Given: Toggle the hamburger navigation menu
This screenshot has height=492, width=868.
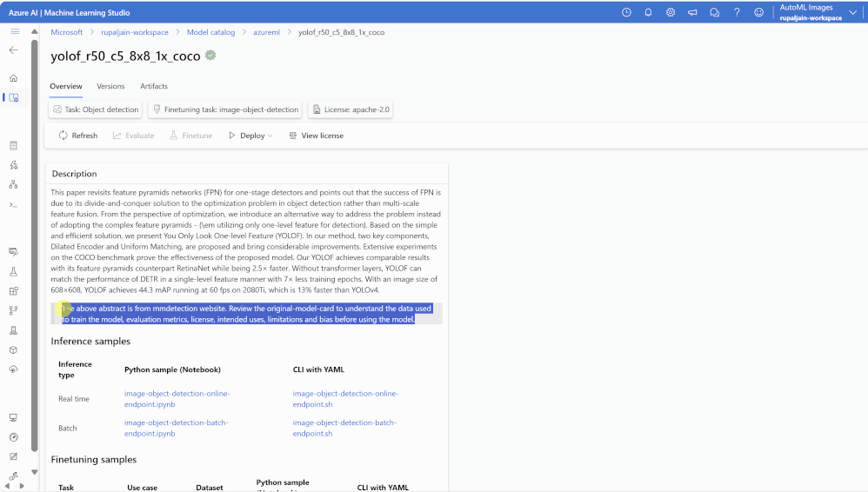Looking at the screenshot, I should (15, 32).
